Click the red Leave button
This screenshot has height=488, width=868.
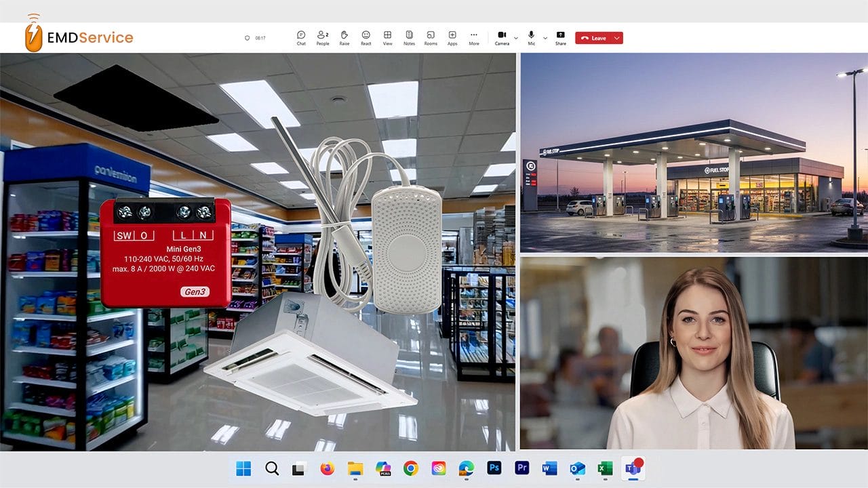593,39
